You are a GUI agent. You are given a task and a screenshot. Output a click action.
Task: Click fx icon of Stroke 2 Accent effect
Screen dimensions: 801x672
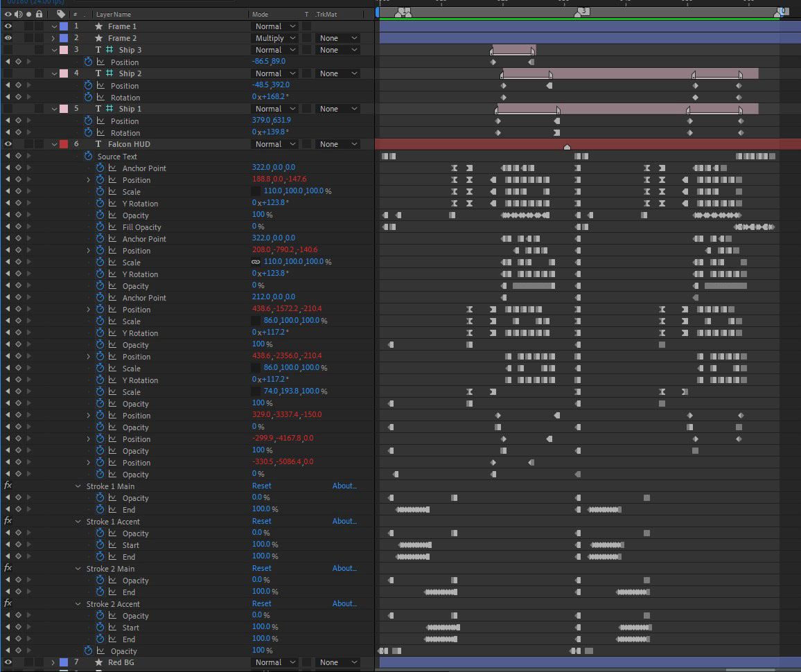coord(8,603)
